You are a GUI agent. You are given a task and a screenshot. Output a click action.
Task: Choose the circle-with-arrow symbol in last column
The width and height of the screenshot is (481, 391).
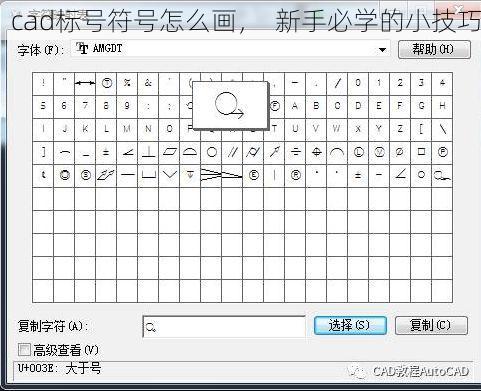[x=442, y=175]
